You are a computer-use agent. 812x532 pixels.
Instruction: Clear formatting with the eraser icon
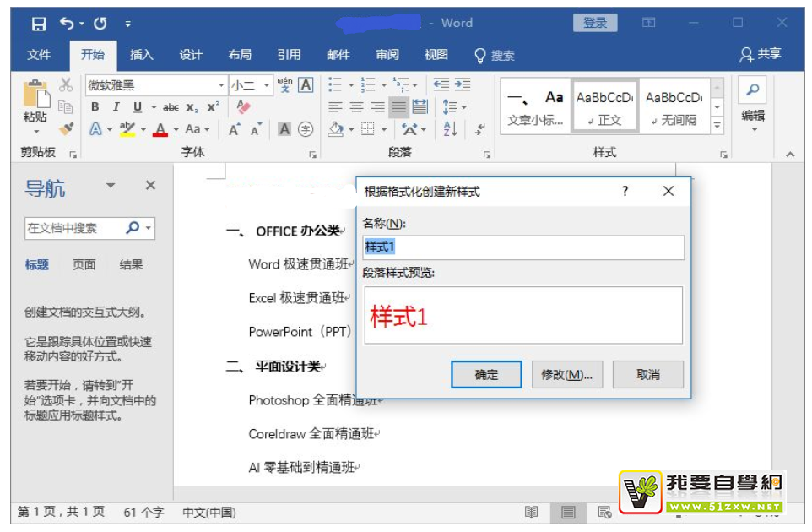pos(243,107)
